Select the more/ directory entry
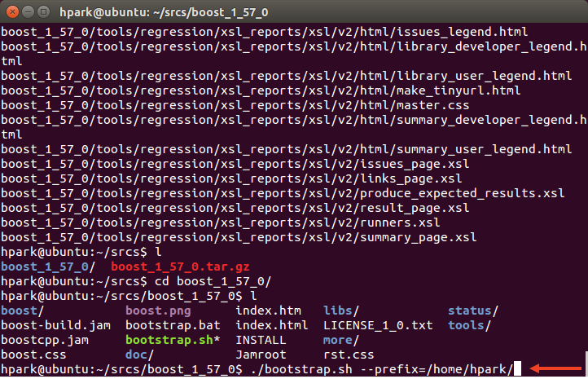Screen dimensions: 588x379 point(341,341)
